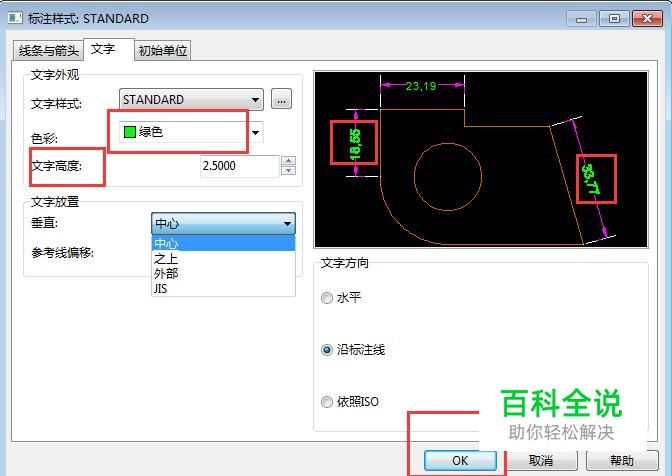Collapse the 垂直 placement dropdown
The image size is (672, 476).
[x=223, y=224]
